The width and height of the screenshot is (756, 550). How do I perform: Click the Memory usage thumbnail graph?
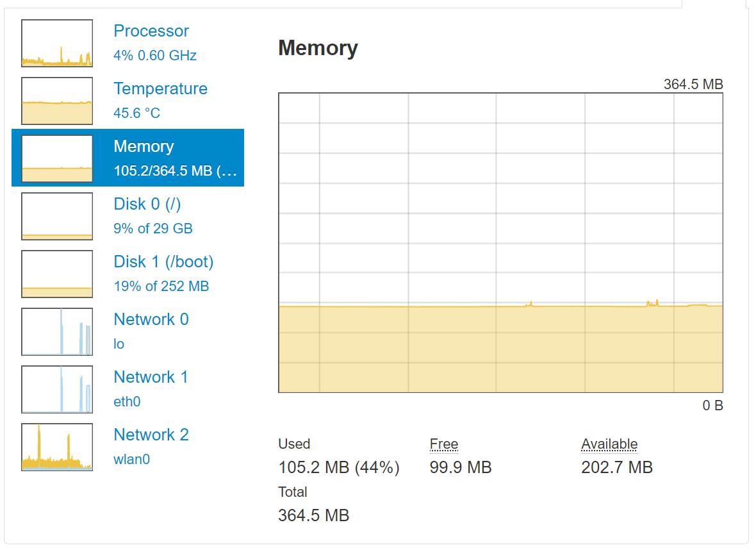click(57, 159)
